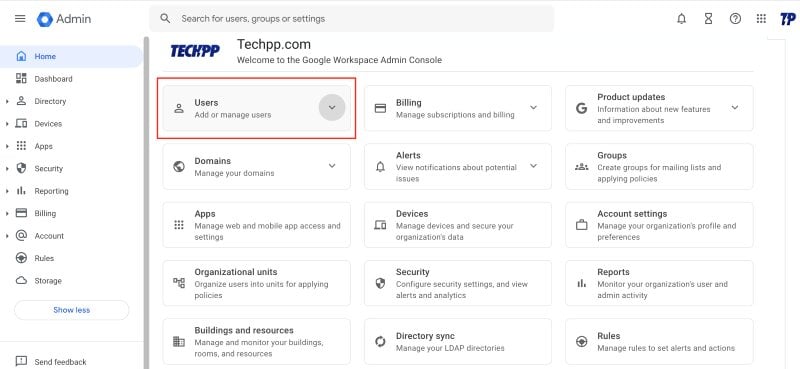Expand Reporting tree arrow in sidebar
The width and height of the screenshot is (800, 369).
[x=7, y=191]
